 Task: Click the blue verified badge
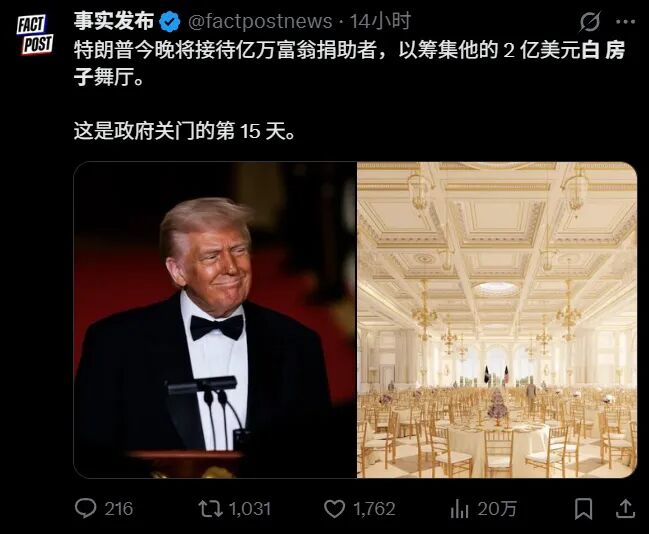[x=170, y=22]
